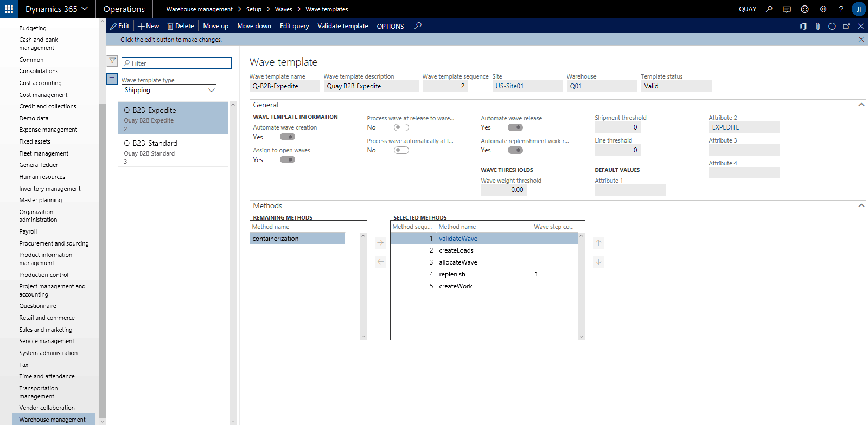Click Move down in action pane
This screenshot has height=425, width=868.
coord(254,26)
